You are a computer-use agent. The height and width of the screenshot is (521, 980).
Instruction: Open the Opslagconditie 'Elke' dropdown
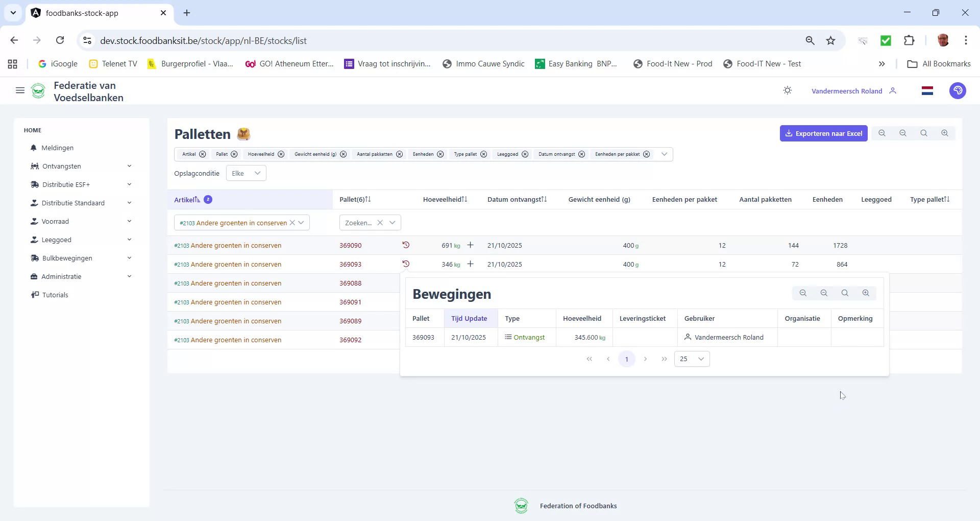[246, 173]
